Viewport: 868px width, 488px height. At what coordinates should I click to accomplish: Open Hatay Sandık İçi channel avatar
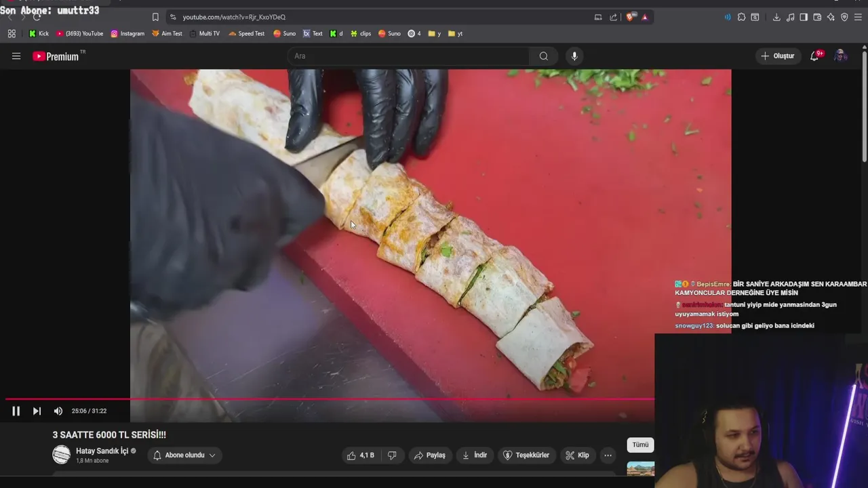point(62,455)
